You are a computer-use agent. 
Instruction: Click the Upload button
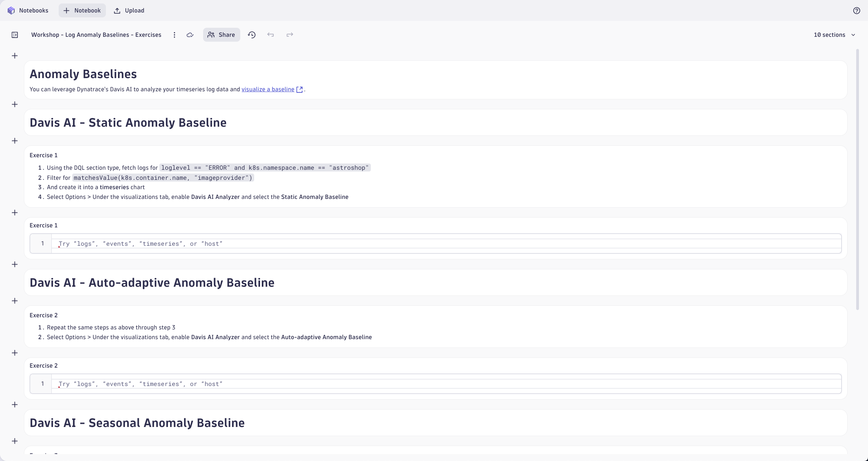[129, 10]
